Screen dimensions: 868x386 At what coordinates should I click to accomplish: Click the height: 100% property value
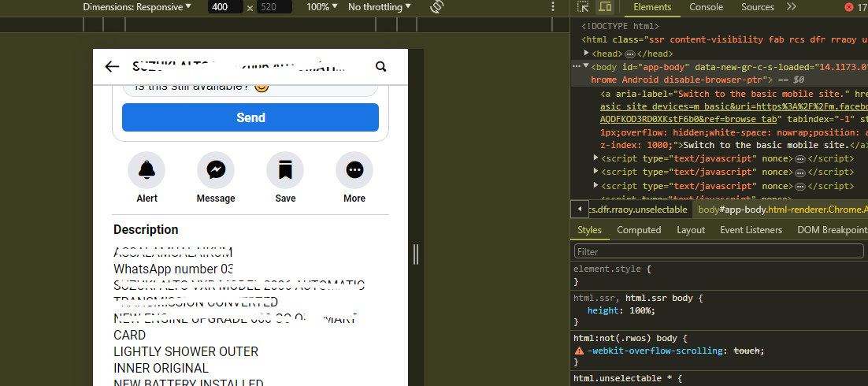pyautogui.click(x=642, y=310)
